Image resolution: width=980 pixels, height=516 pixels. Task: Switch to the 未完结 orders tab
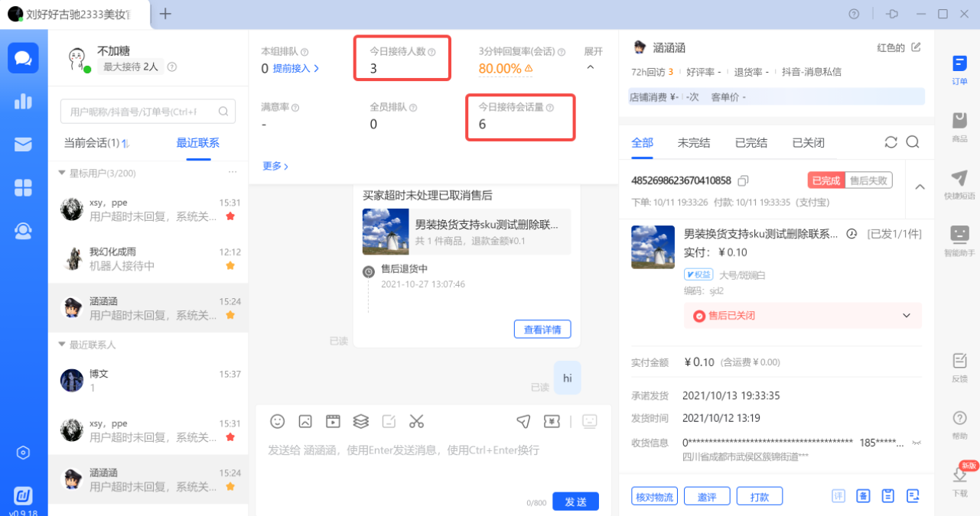click(x=693, y=143)
